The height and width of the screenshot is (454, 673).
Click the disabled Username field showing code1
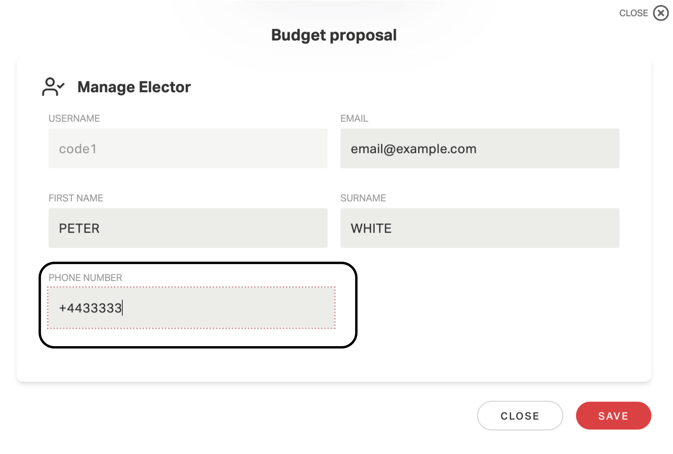pos(188,148)
